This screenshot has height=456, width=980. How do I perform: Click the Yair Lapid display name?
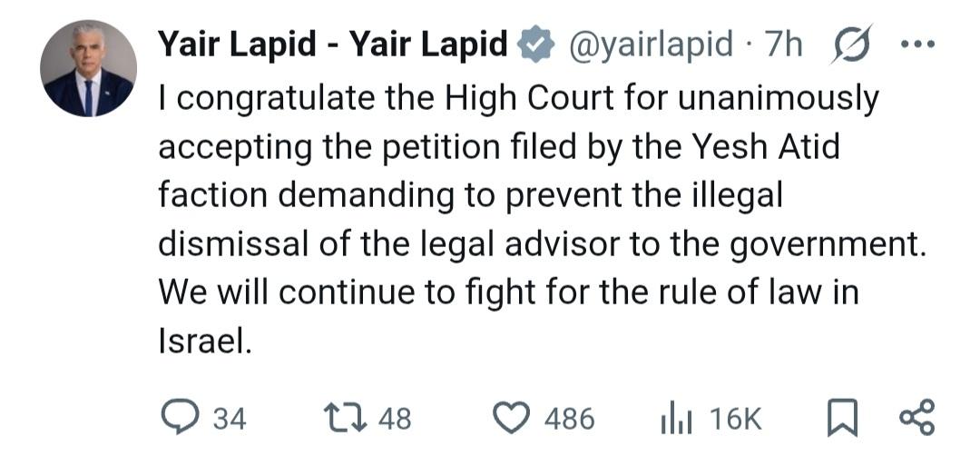click(x=332, y=44)
